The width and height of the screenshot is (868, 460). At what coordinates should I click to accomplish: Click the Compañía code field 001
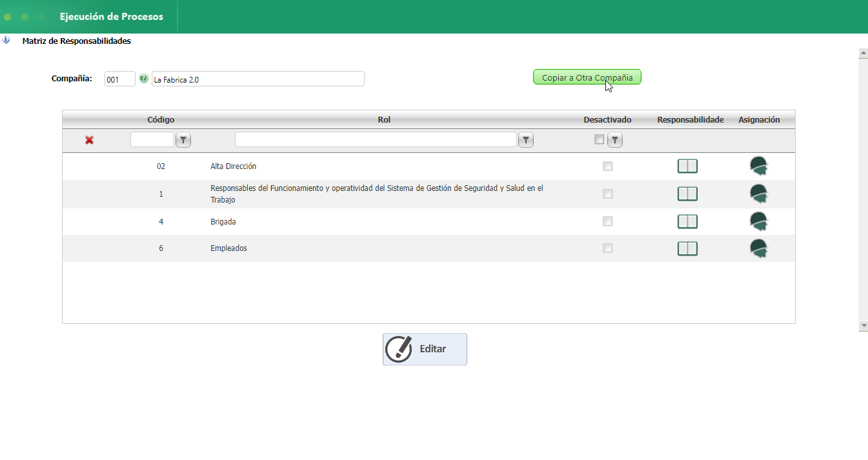pos(120,79)
